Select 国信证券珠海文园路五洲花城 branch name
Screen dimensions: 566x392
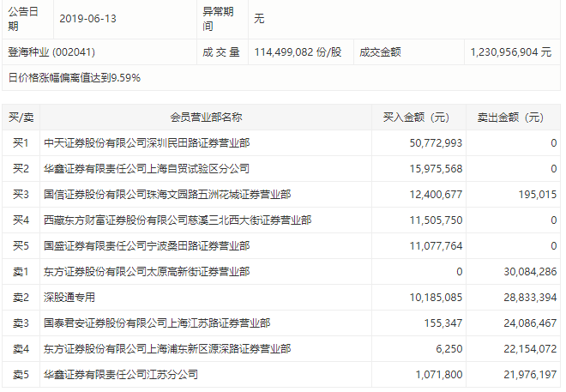[167, 195]
